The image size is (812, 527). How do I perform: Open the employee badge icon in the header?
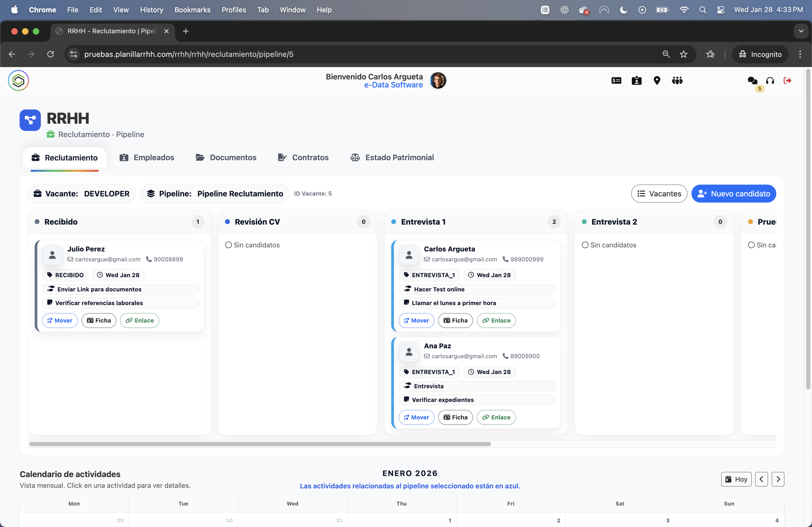[637, 81]
